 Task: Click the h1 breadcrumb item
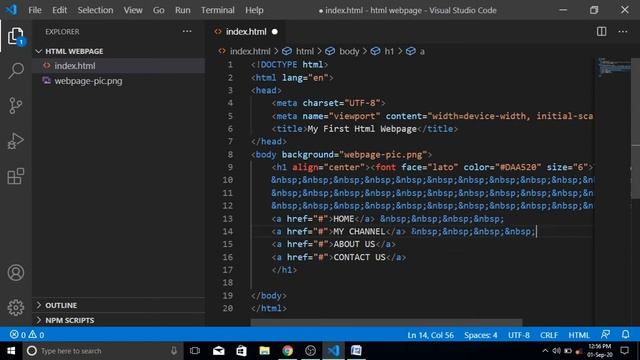click(389, 51)
